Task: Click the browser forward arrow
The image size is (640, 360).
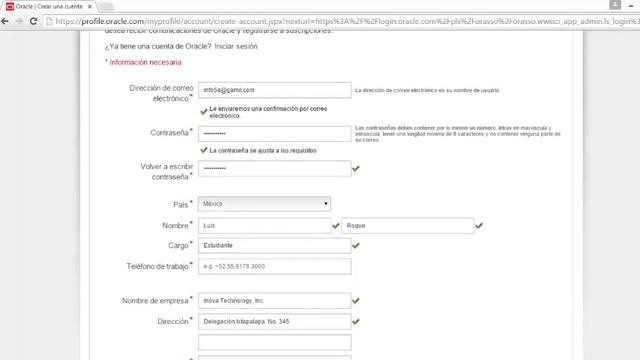Action: click(x=19, y=21)
